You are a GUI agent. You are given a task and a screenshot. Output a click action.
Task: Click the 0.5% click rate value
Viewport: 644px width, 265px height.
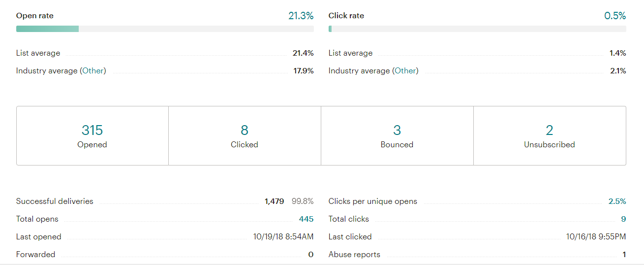(x=615, y=16)
